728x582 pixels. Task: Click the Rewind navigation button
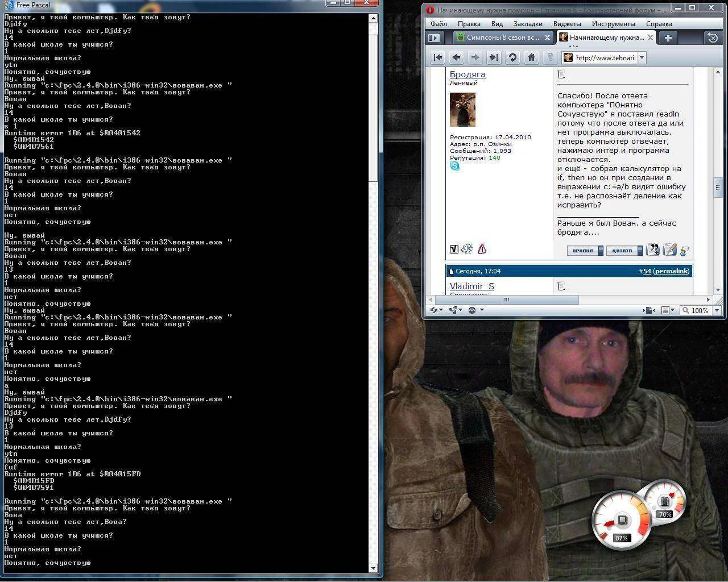tap(437, 57)
